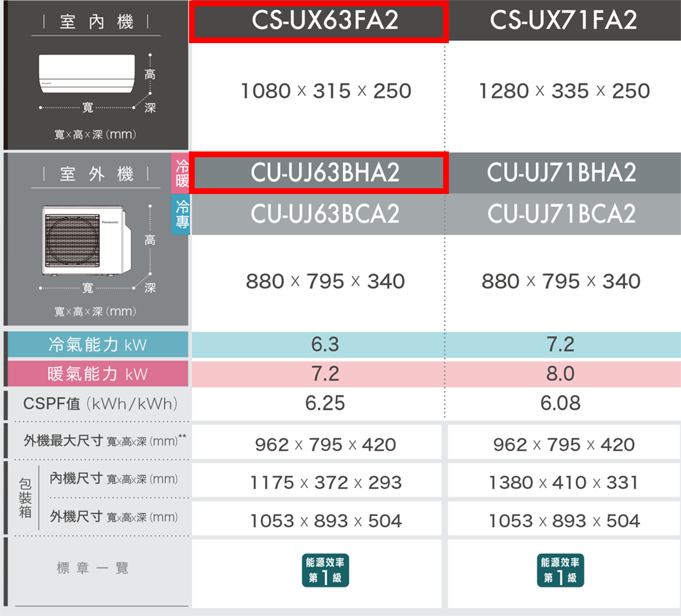Click 7.2 in the 暖氣能力 row
Screen dimensions: 681x616
tap(325, 374)
